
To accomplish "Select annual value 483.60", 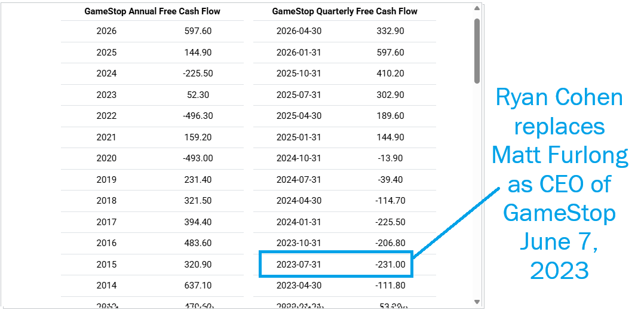I will pos(198,243).
